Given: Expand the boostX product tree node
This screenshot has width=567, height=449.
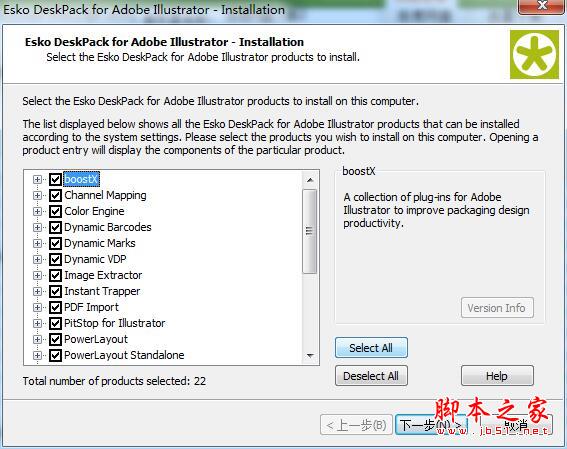Looking at the screenshot, I should point(37,179).
